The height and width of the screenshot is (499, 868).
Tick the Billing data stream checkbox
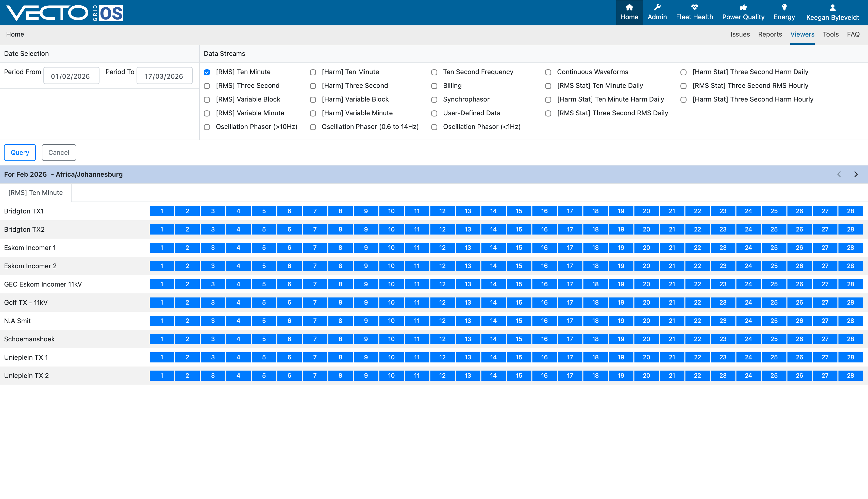tap(434, 86)
